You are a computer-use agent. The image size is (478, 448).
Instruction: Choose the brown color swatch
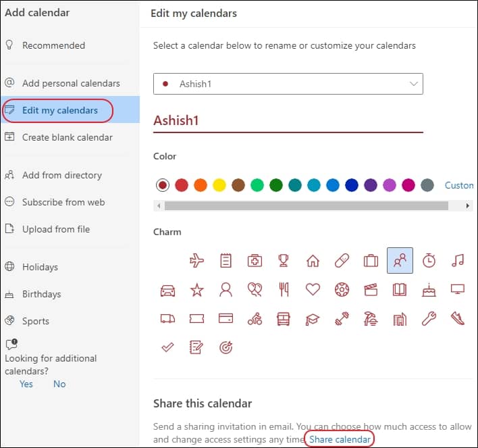click(238, 185)
